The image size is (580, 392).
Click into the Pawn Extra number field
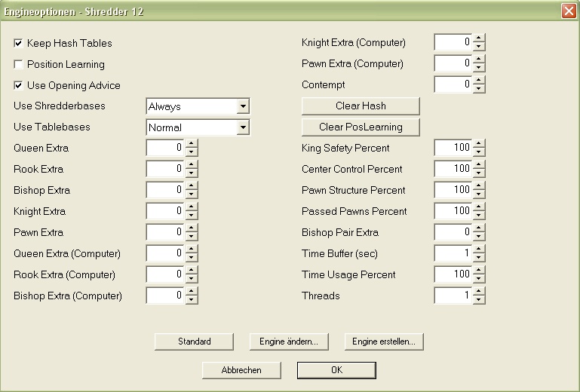coord(166,232)
